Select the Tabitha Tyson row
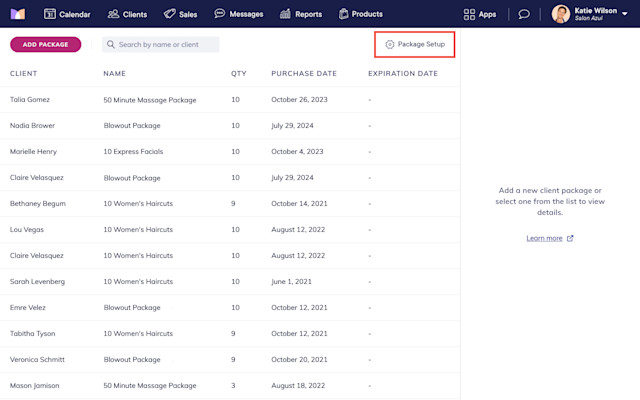The width and height of the screenshot is (640, 400). pos(230,333)
